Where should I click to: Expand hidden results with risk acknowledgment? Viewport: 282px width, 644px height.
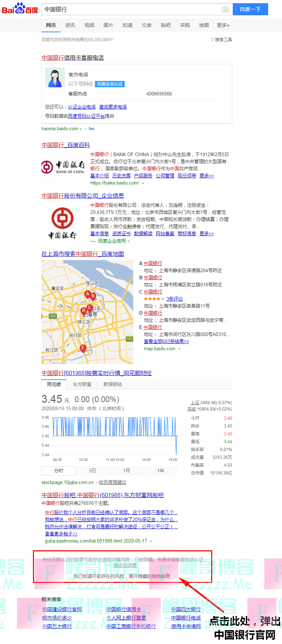point(124,576)
